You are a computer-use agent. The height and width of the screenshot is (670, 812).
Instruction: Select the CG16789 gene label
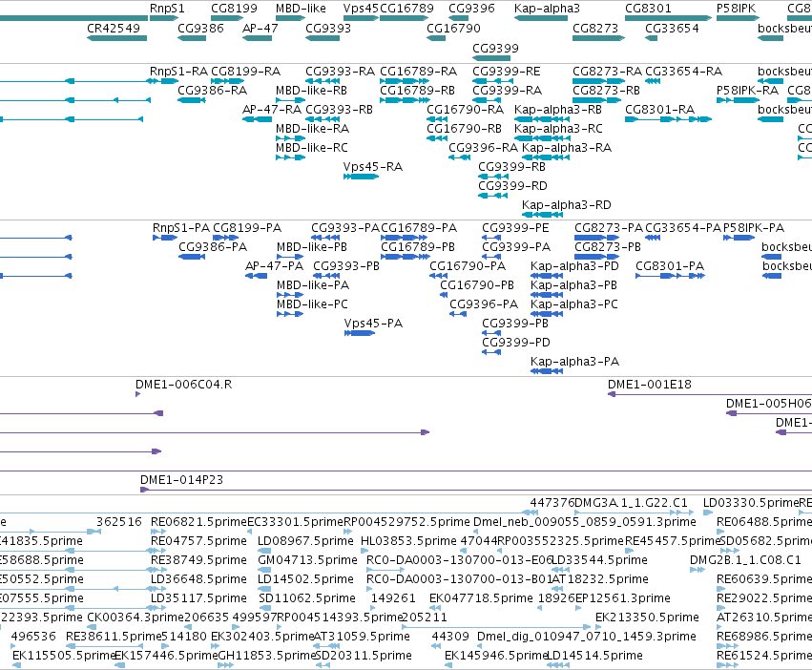pyautogui.click(x=406, y=9)
